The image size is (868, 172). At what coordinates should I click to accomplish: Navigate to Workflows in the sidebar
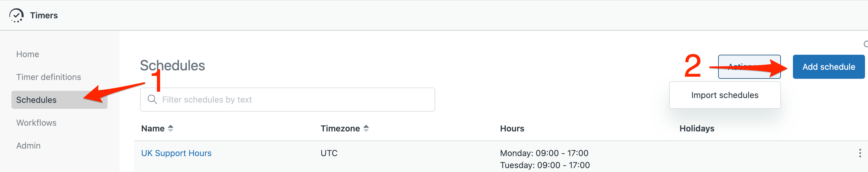tap(36, 123)
